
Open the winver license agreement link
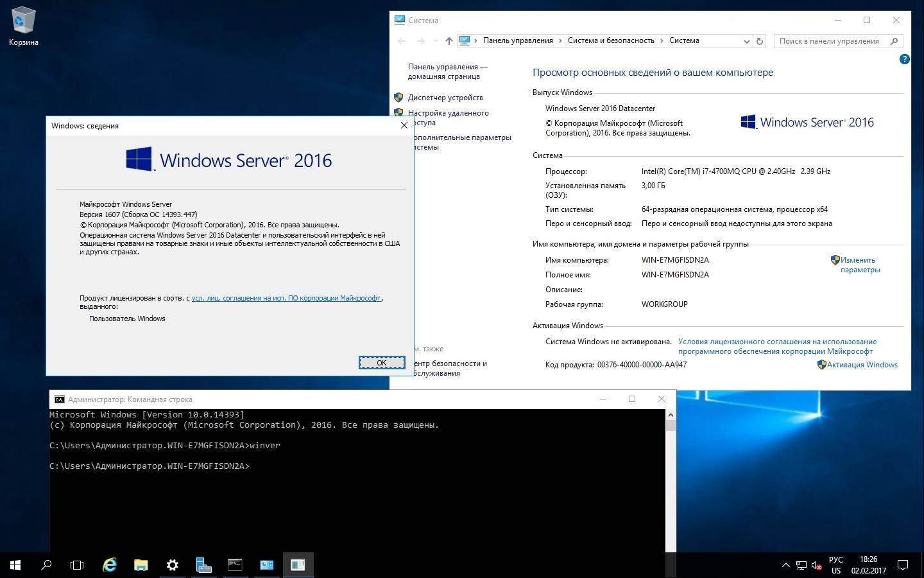286,298
